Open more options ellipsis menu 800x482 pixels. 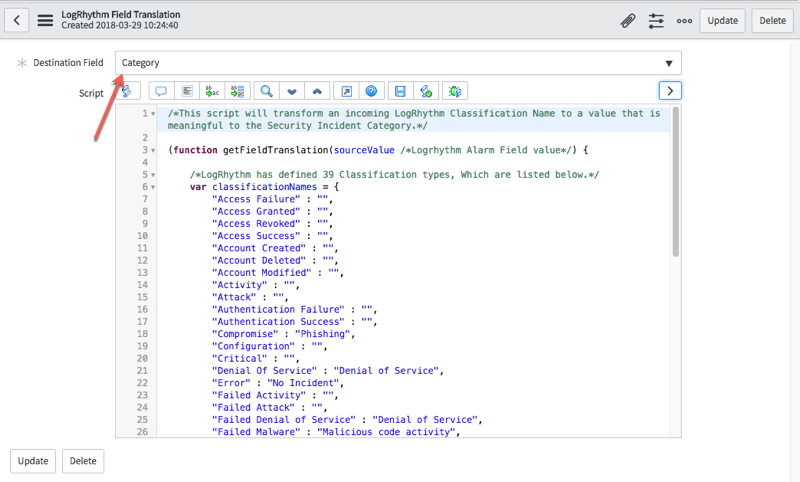684,21
